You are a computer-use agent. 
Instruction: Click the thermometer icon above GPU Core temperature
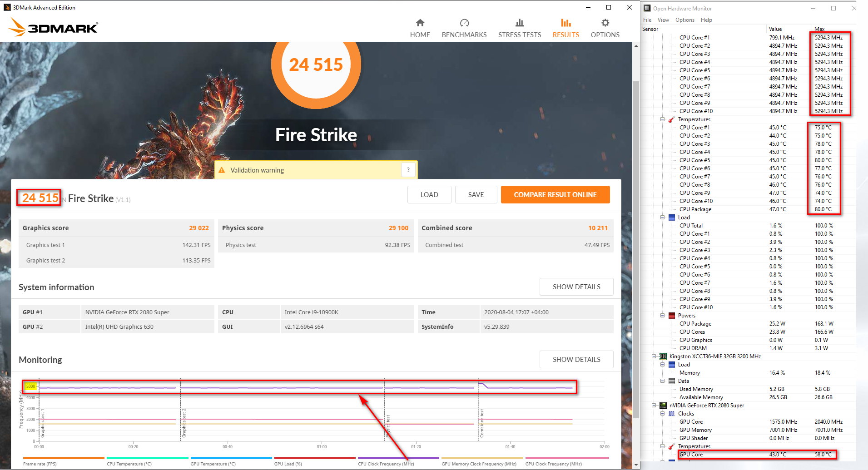(x=671, y=446)
